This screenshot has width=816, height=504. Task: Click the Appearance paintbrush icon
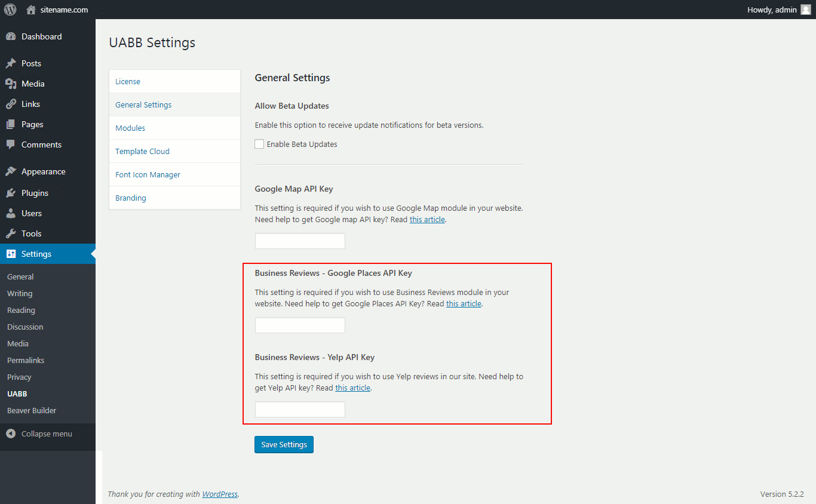tap(11, 171)
